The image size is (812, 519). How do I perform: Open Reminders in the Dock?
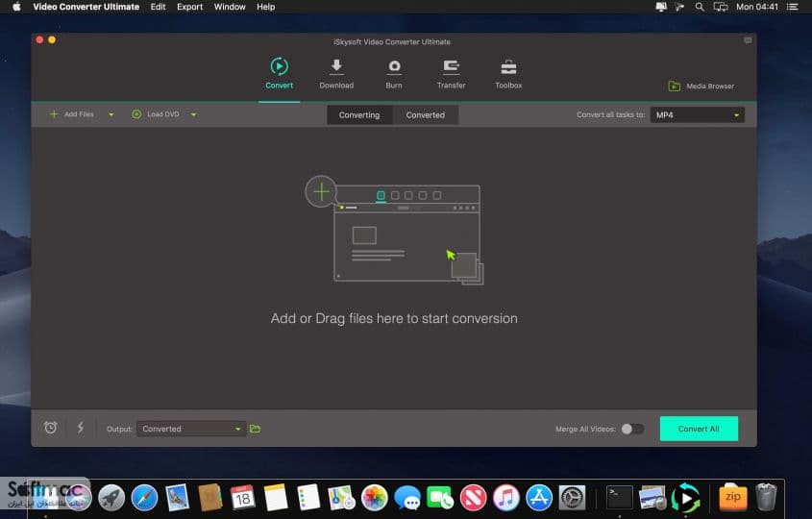coord(308,498)
